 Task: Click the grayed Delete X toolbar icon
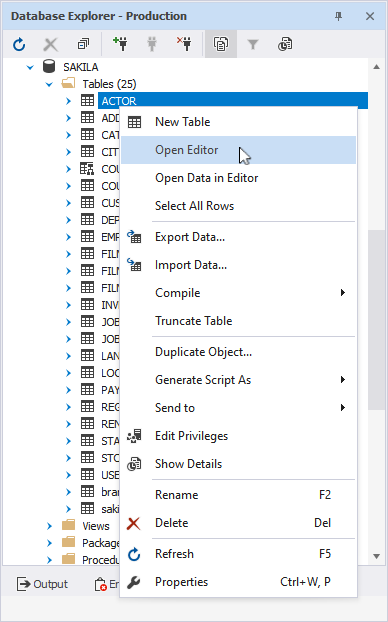point(51,44)
